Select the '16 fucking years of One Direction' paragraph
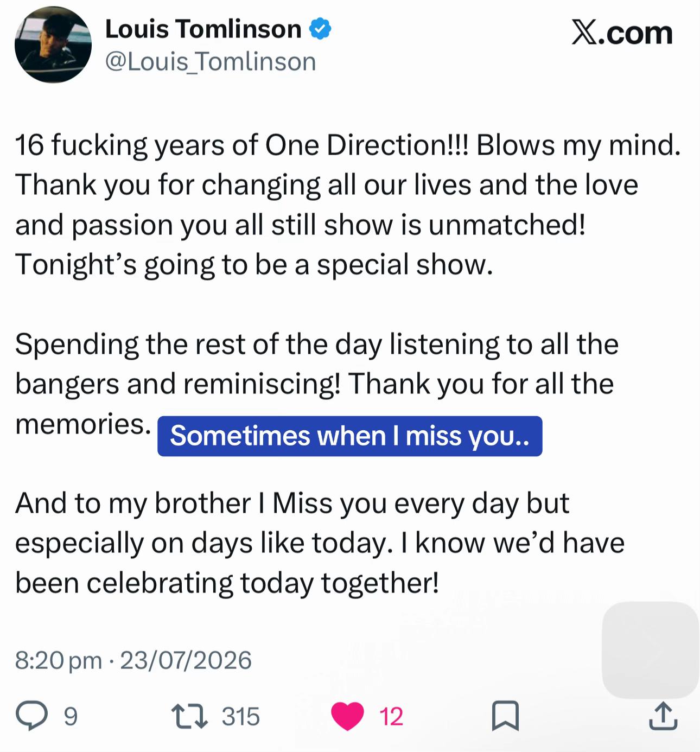This screenshot has height=752, width=700. [x=348, y=205]
